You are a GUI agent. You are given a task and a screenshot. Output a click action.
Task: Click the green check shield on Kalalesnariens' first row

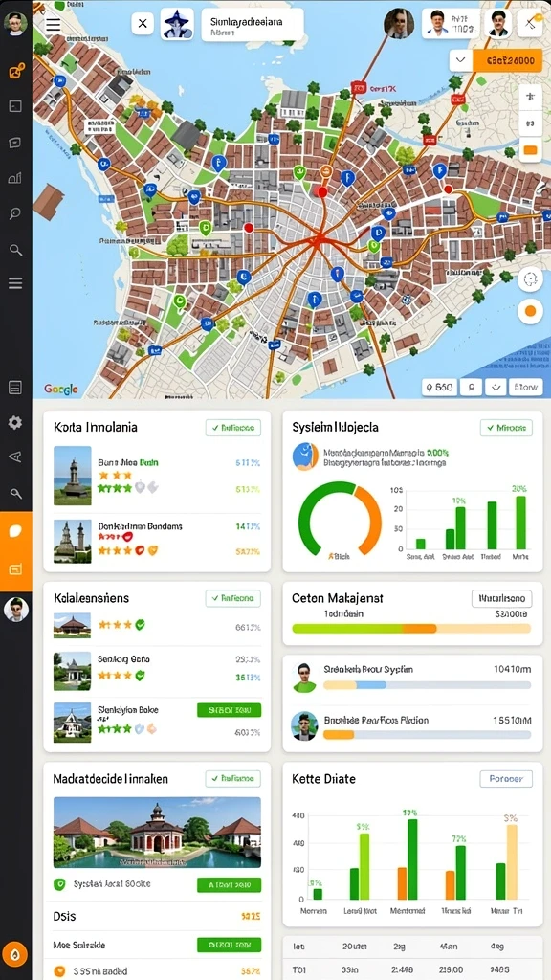point(140,624)
